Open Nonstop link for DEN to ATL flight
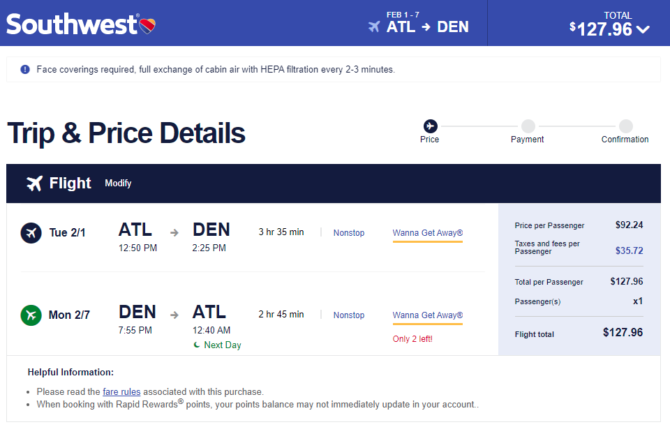This screenshot has width=670, height=427. click(349, 315)
